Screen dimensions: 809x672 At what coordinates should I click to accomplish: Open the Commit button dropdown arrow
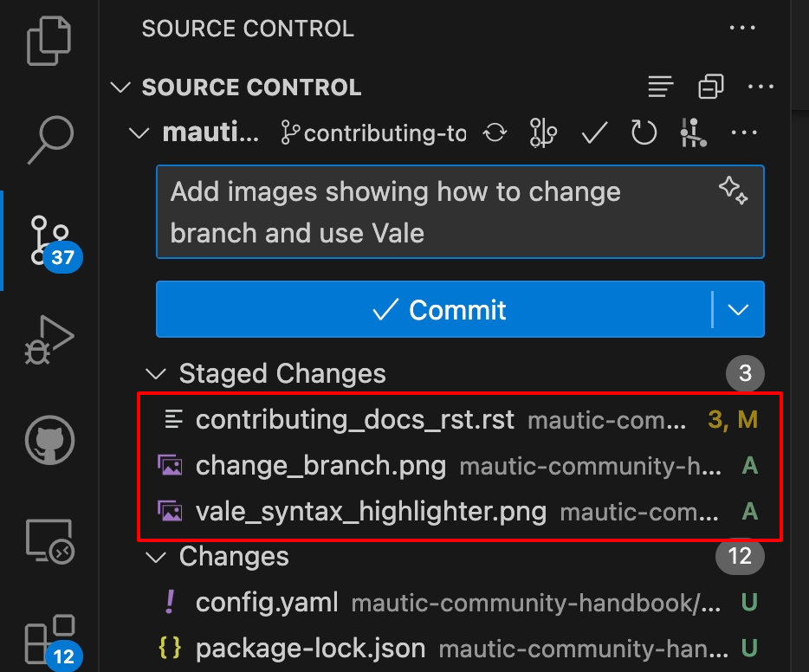[738, 309]
